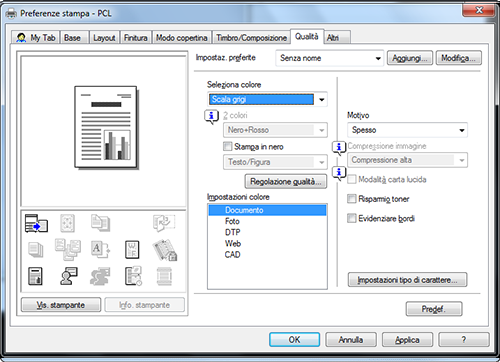Click the Modifica... button
This screenshot has width=500, height=362.
click(x=458, y=58)
